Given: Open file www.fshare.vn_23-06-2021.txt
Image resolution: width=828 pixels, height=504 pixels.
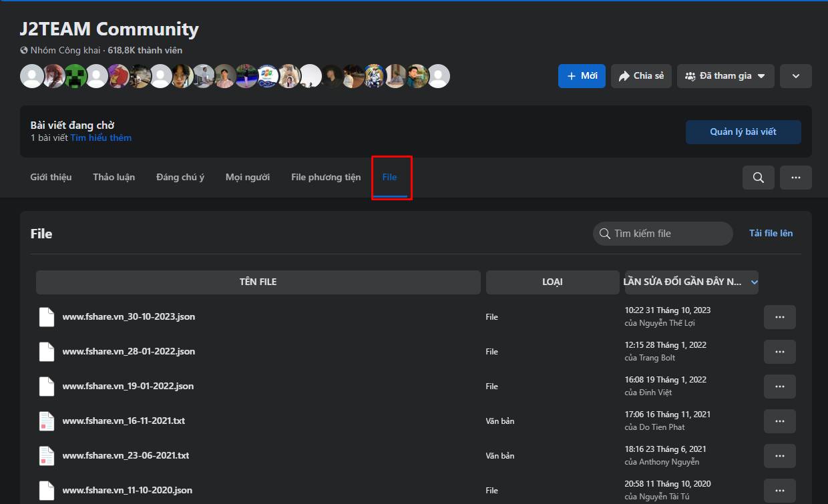Looking at the screenshot, I should [x=126, y=456].
